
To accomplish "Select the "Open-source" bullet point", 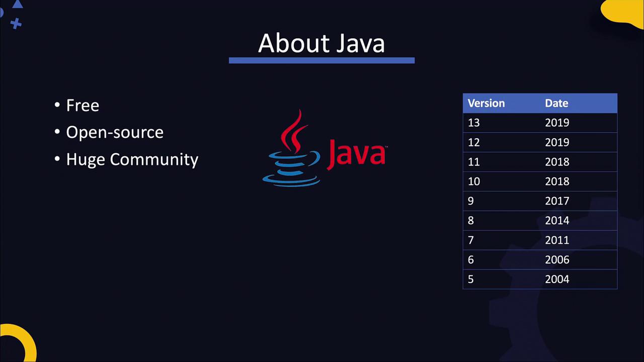I will pyautogui.click(x=115, y=133).
